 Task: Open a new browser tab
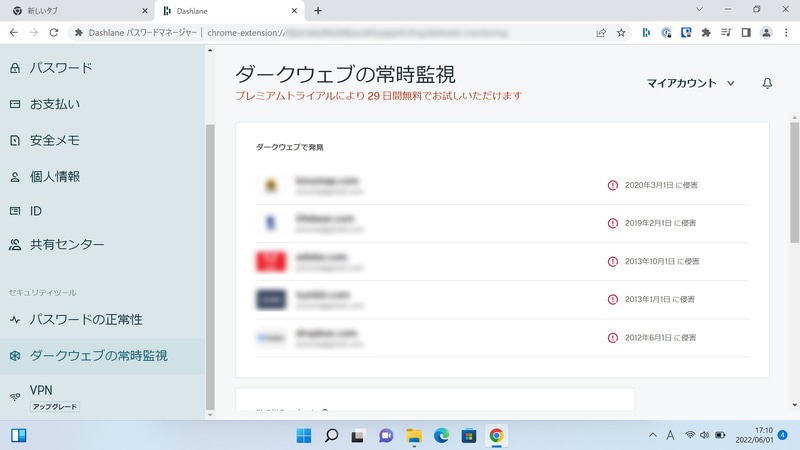[x=318, y=11]
